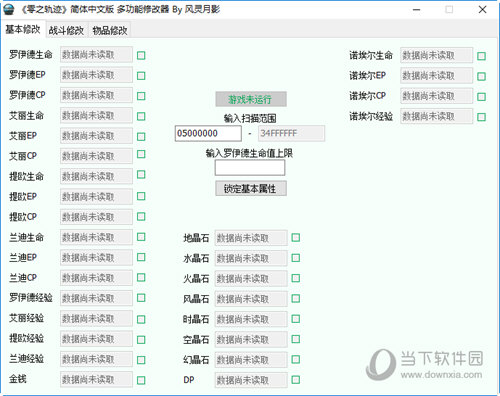The image size is (500, 396).
Task: Check the 提欧生命 checkbox
Action: click(141, 174)
